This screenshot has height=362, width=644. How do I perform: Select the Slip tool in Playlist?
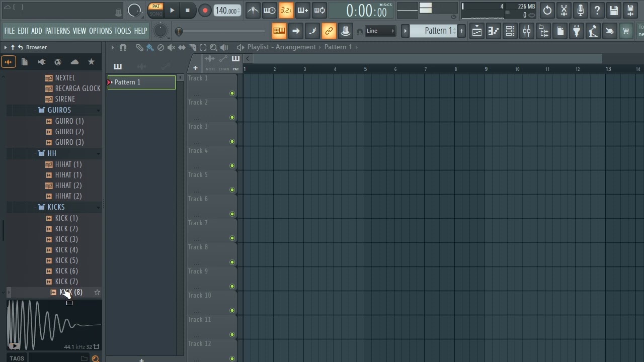click(182, 47)
